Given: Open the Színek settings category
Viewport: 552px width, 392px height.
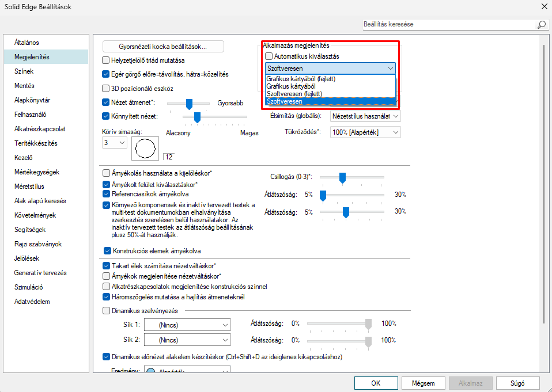Looking at the screenshot, I should pos(24,71).
